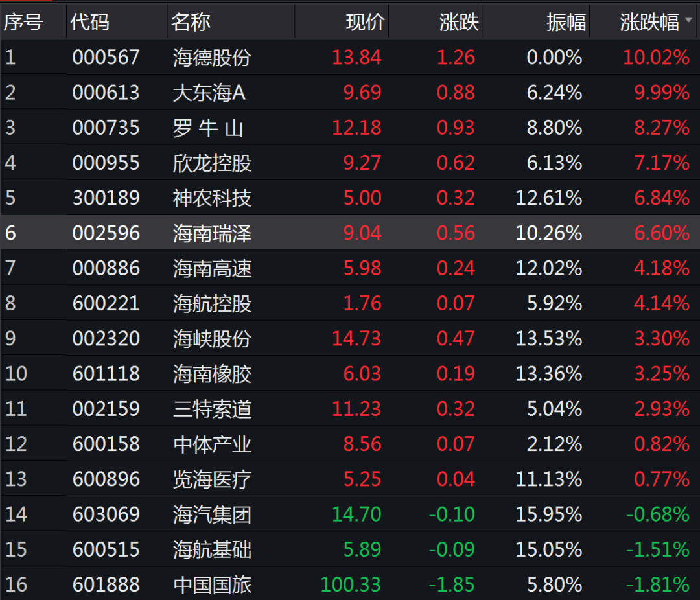
Task: Select stock name 中国国旅
Action: 212,585
